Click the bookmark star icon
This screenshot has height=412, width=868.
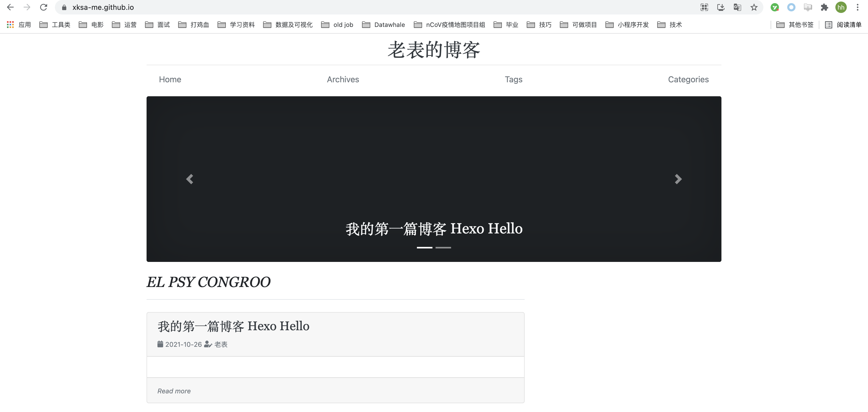coord(754,8)
